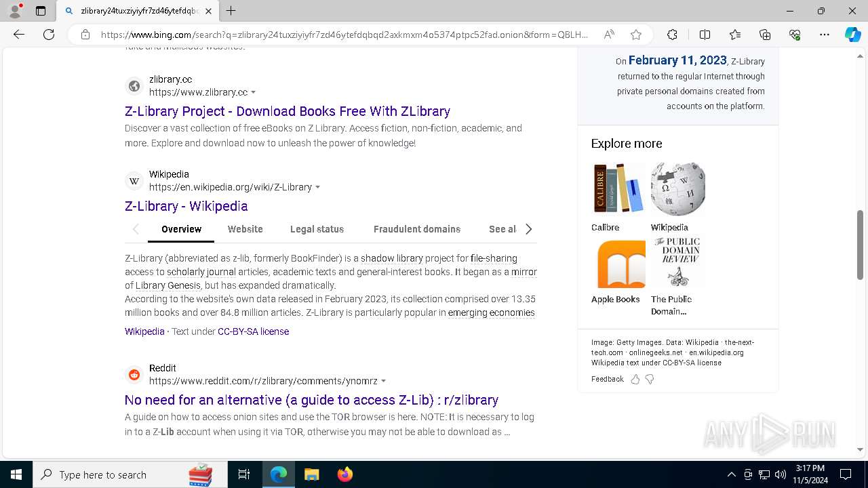Click the February 11, 2023 date text
Screen dimensions: 868x488
677,60
